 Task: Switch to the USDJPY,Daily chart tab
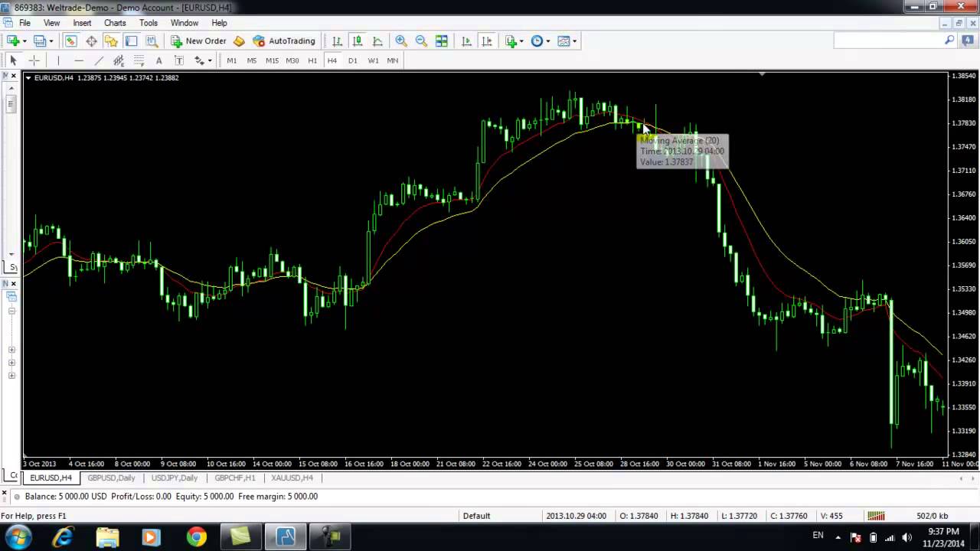[x=175, y=478]
